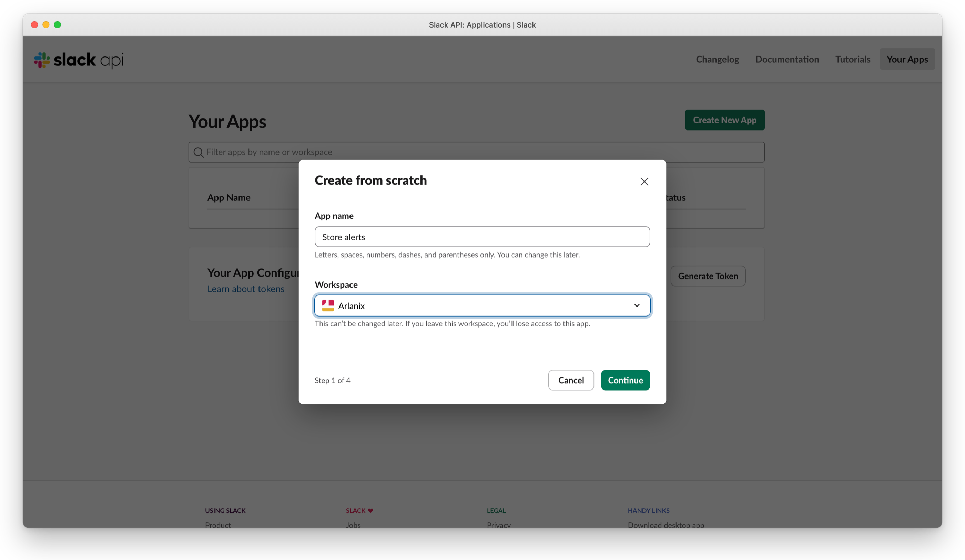Close the Create from scratch dialog
The height and width of the screenshot is (560, 965).
coord(644,182)
